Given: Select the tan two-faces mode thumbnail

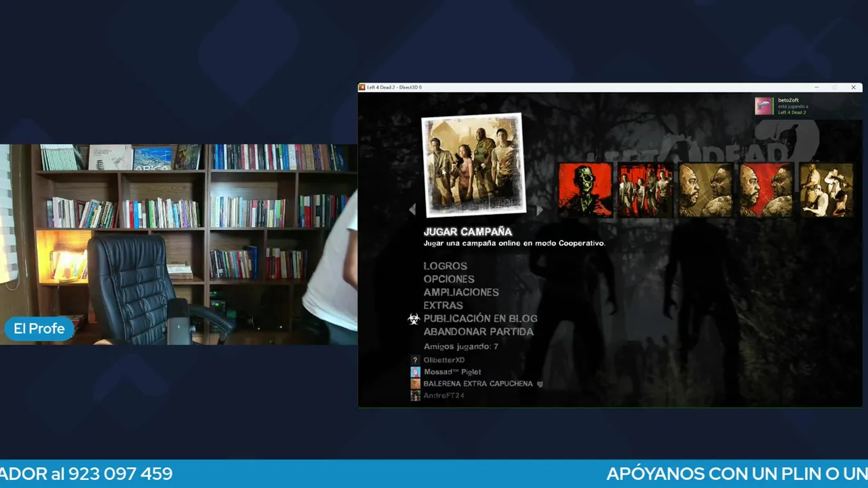Looking at the screenshot, I should point(706,190).
